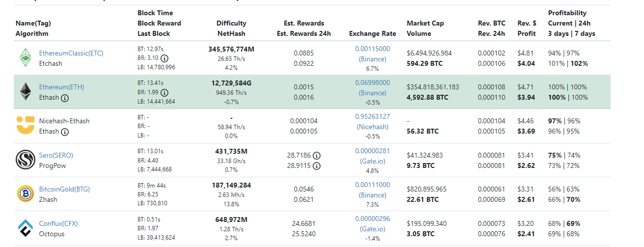The height and width of the screenshot is (247, 644).
Task: Click Conflux exchange rate 0.00000296 Gate.io link
Action: tap(373, 224)
